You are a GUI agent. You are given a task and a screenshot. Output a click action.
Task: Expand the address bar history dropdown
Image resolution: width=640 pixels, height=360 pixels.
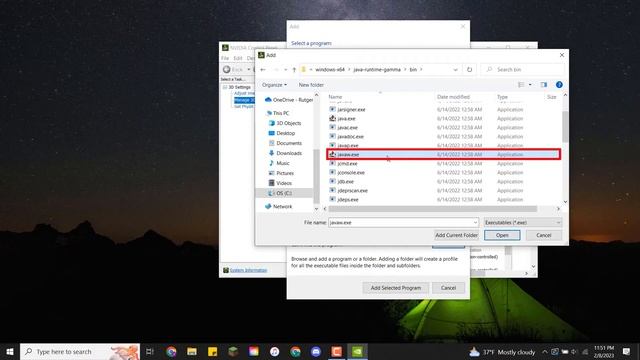coord(455,70)
